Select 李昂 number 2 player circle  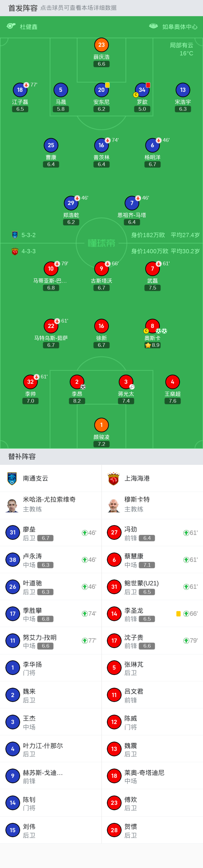[77, 382]
